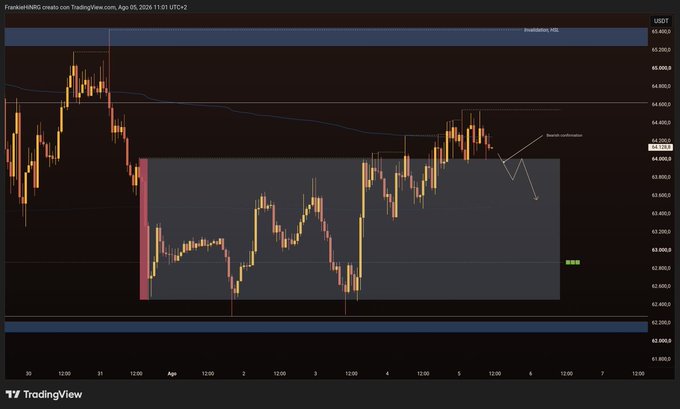Screen dimensions: 680x409
Task: Click the date label 5 on time axis
Action: click(x=459, y=373)
